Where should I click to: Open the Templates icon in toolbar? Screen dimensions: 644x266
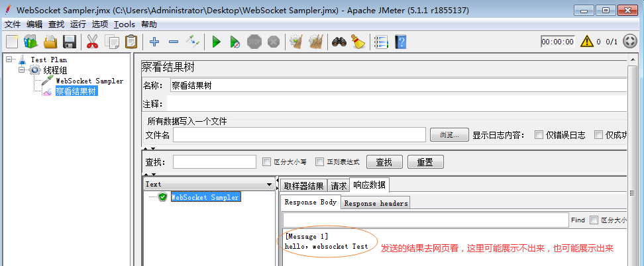pyautogui.click(x=30, y=42)
